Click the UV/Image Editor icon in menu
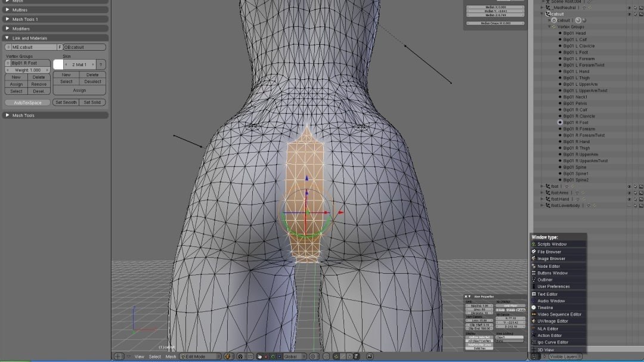This screenshot has height=362, width=644. coord(534,321)
